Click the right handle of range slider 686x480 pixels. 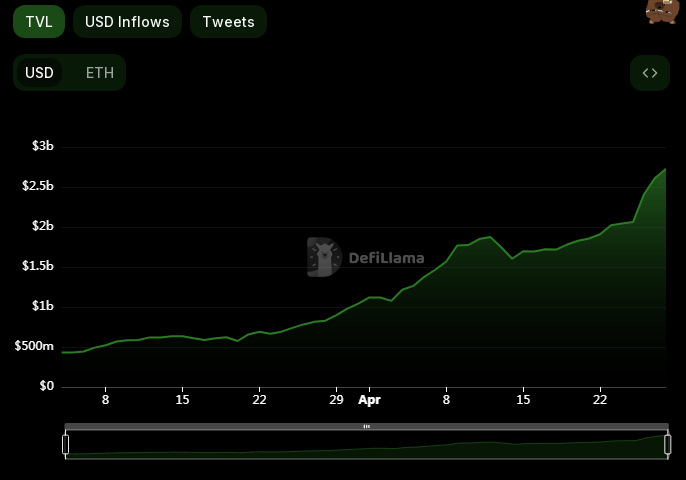point(668,444)
